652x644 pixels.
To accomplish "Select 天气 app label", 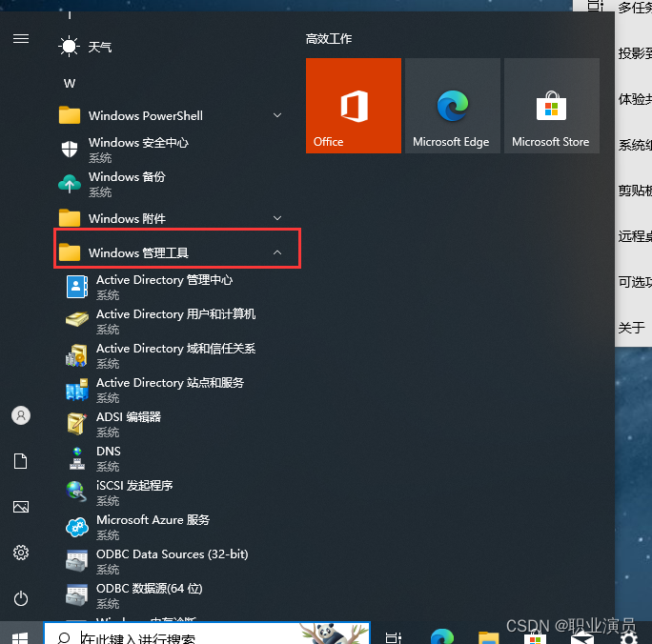I will 100,47.
